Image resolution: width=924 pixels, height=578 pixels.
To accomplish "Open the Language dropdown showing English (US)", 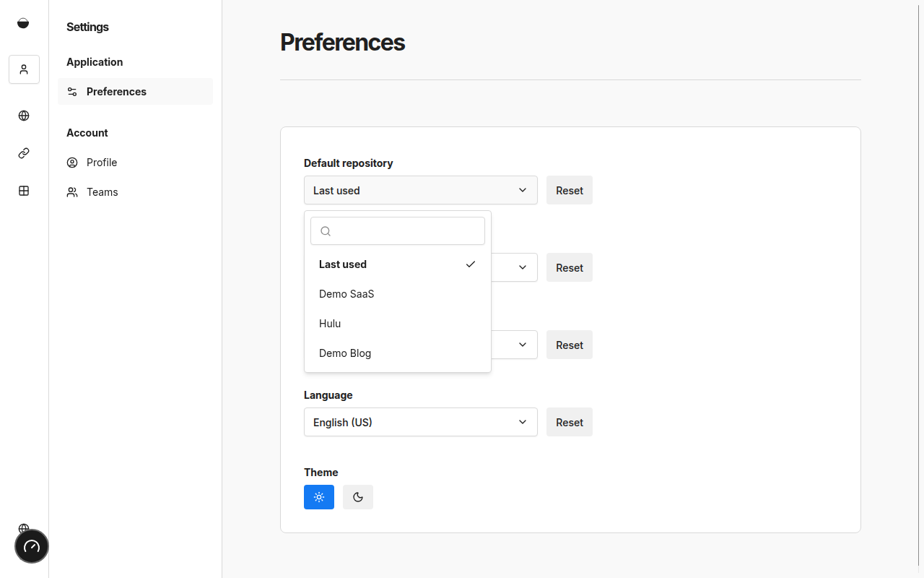I will click(x=420, y=422).
